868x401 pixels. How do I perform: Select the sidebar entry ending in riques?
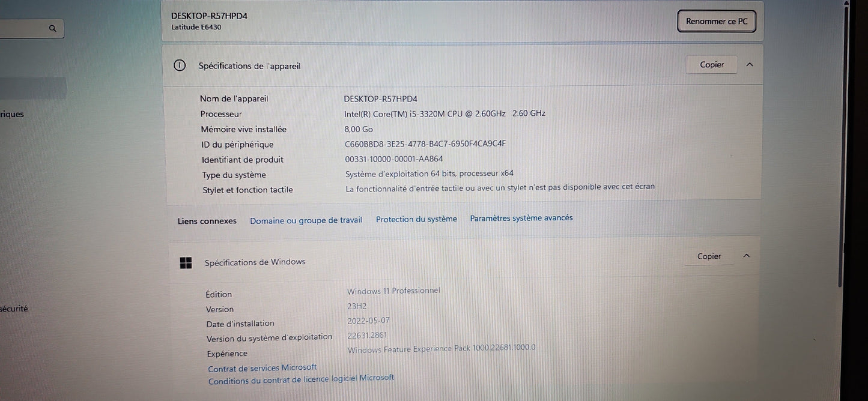[12, 113]
